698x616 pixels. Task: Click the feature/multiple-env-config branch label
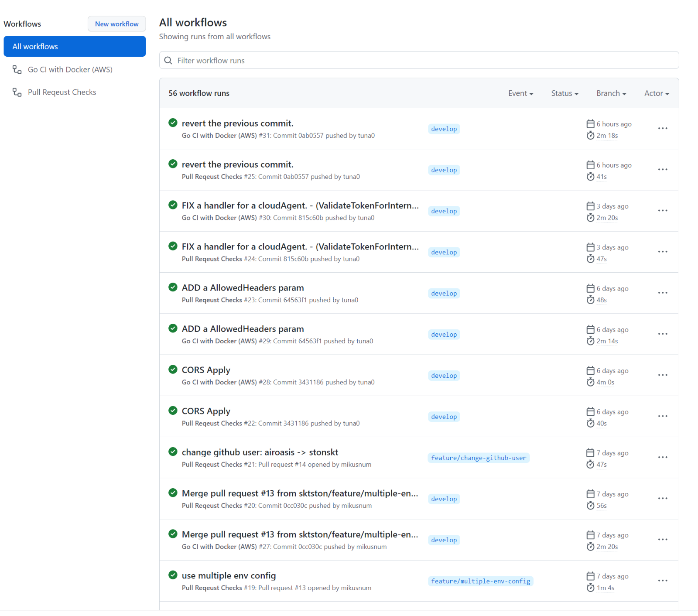[x=481, y=581]
